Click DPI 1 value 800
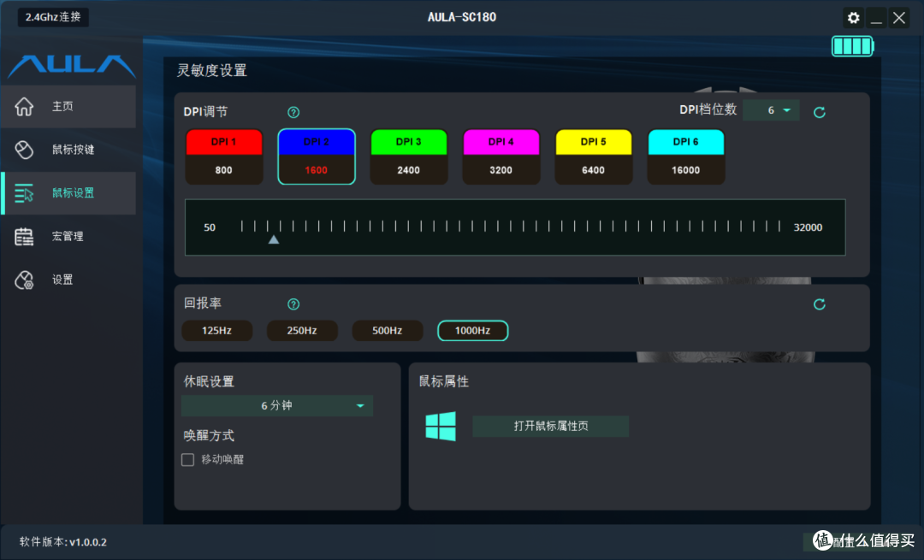 pyautogui.click(x=224, y=170)
